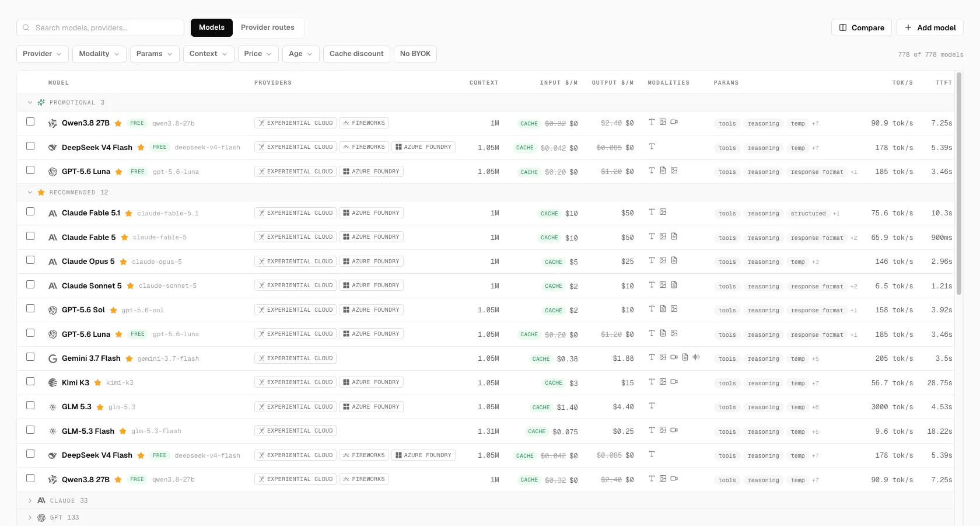This screenshot has width=980, height=526.
Task: Click the search magnifier icon
Action: point(26,27)
